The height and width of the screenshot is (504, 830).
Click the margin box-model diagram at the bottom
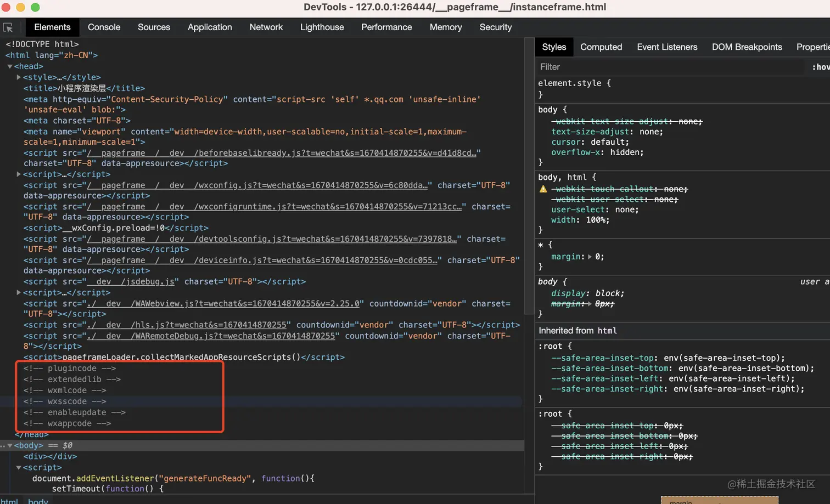(x=719, y=500)
